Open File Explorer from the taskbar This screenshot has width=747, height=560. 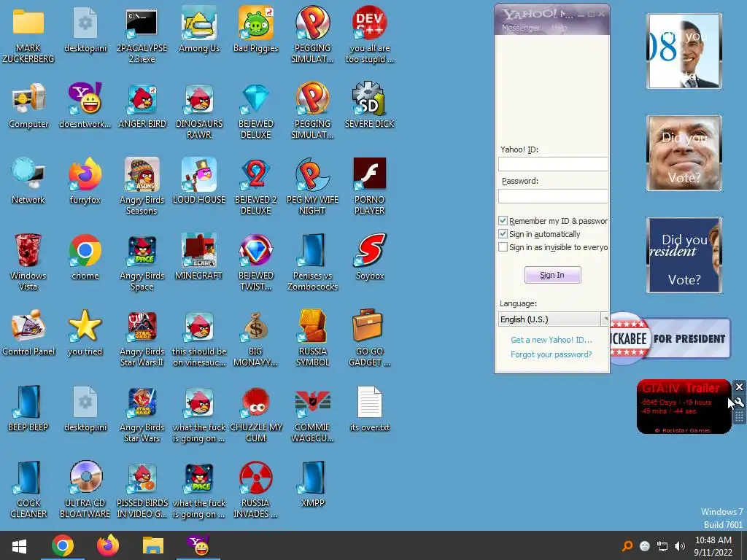(x=153, y=545)
